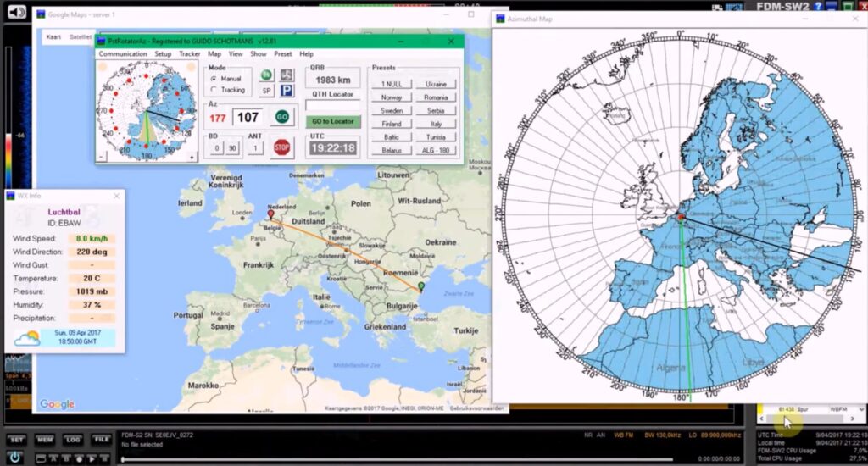This screenshot has width=868, height=466.
Task: Click the blue help question mark icon
Action: point(819,6)
